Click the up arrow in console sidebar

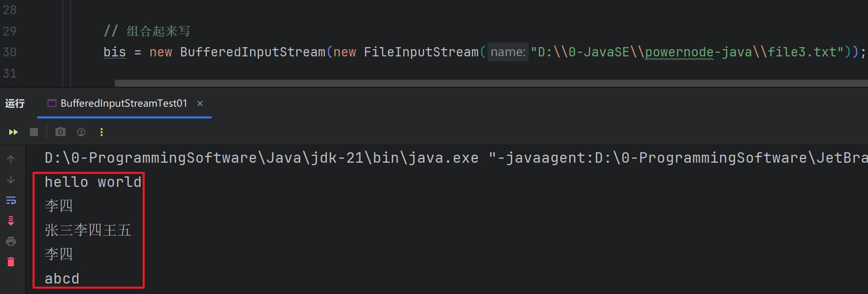[11, 159]
